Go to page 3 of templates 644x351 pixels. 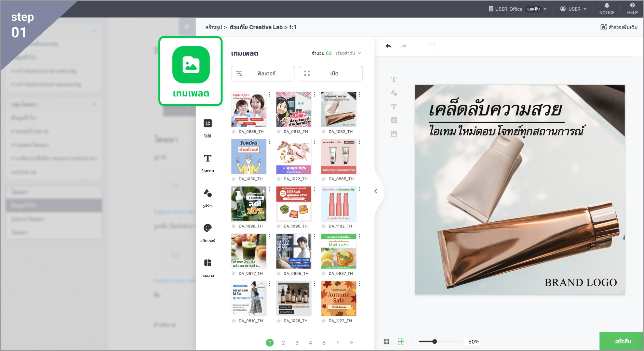pyautogui.click(x=297, y=343)
